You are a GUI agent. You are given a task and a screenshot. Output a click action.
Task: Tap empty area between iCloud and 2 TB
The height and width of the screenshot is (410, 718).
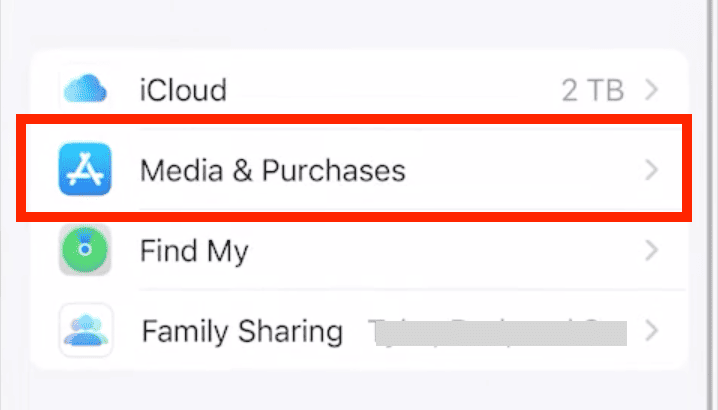pyautogui.click(x=390, y=90)
